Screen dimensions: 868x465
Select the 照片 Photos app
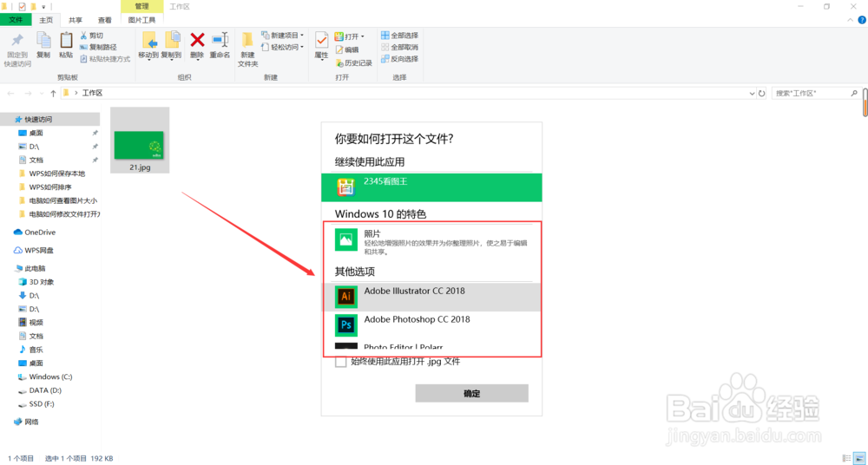(431, 242)
